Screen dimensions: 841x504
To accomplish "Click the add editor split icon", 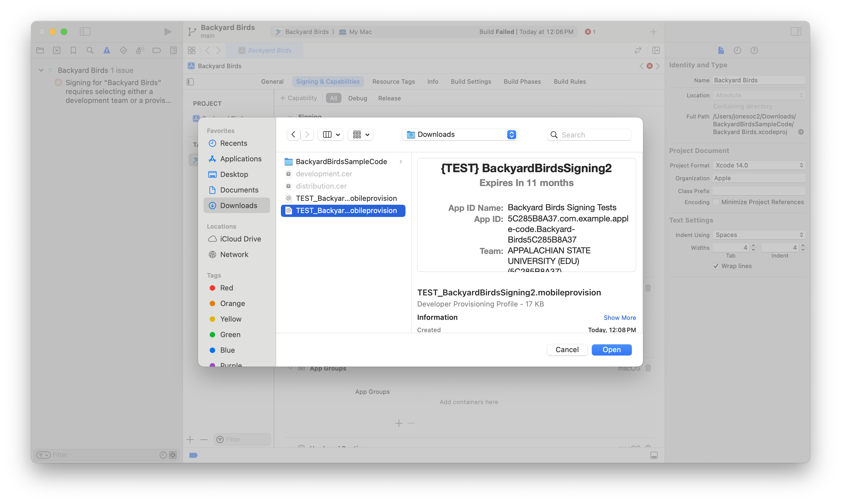I will [x=656, y=50].
